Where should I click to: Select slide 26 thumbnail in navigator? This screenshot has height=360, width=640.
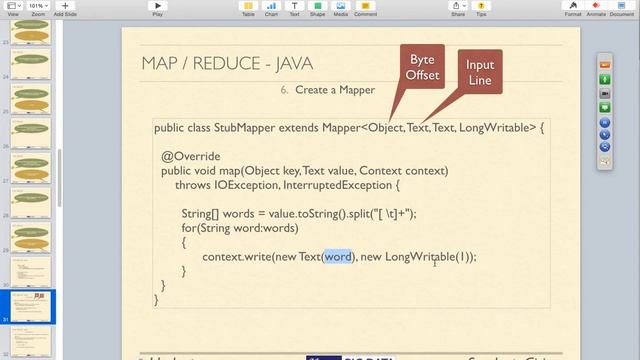(x=31, y=133)
